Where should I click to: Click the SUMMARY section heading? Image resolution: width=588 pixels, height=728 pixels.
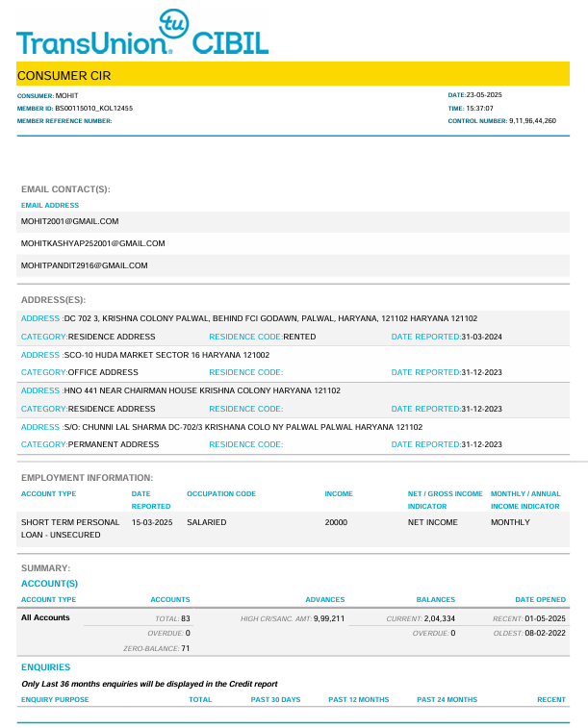(x=45, y=568)
